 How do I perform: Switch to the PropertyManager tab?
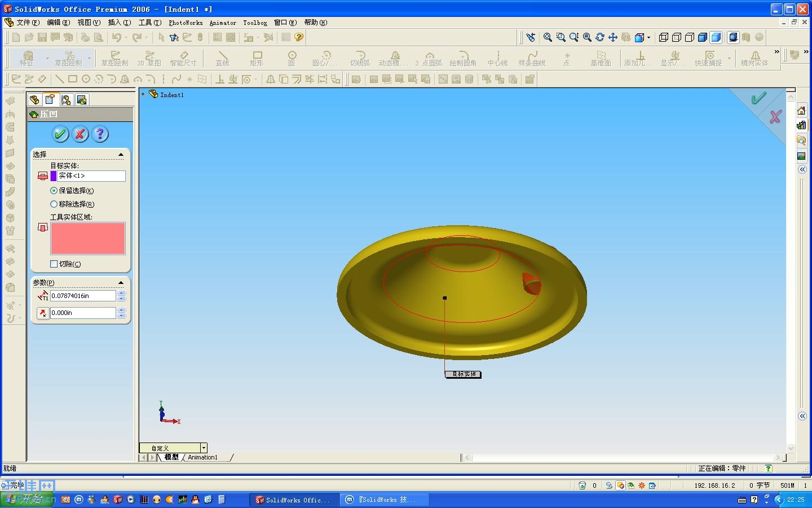click(x=50, y=100)
